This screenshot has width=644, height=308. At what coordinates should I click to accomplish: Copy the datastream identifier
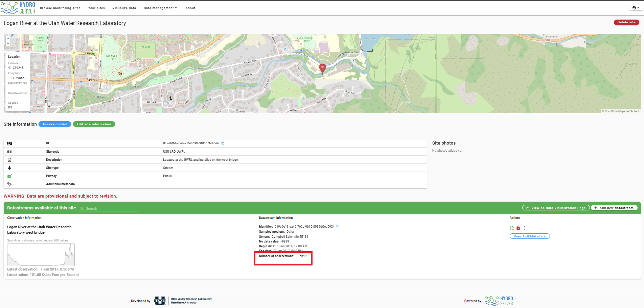tap(338, 227)
